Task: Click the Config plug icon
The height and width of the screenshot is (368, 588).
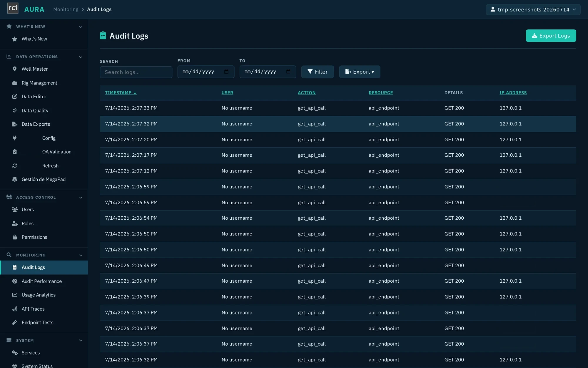Action: (x=15, y=138)
